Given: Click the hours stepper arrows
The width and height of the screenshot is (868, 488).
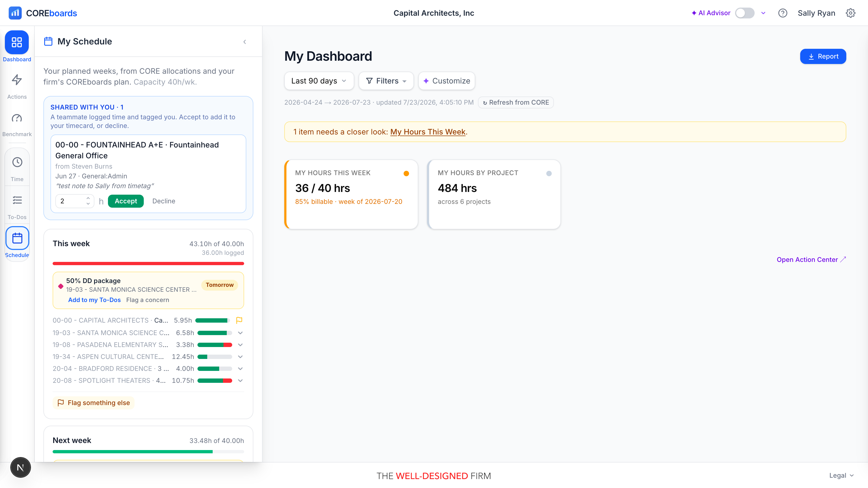Looking at the screenshot, I should pos(88,201).
